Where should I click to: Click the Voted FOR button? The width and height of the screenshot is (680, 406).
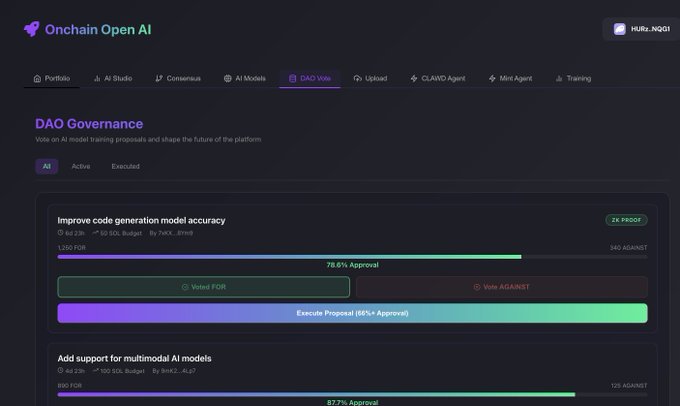[203, 287]
